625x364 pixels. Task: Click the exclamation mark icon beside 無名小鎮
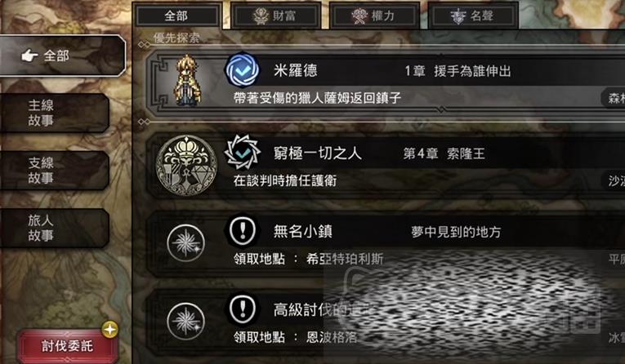243,231
